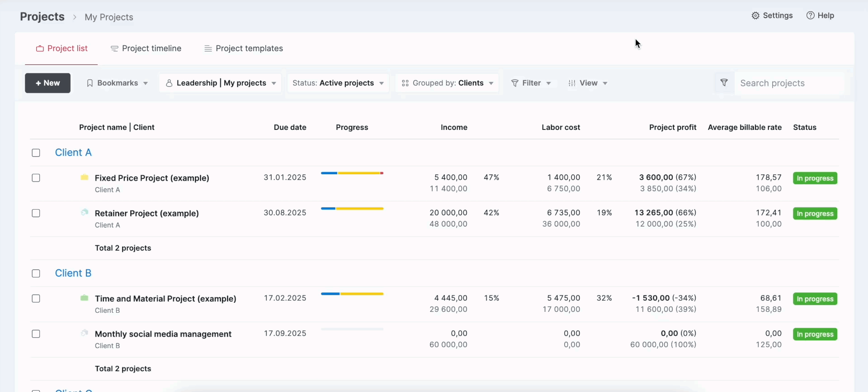The image size is (868, 392).
Task: Click the Due date column header
Action: tap(290, 128)
